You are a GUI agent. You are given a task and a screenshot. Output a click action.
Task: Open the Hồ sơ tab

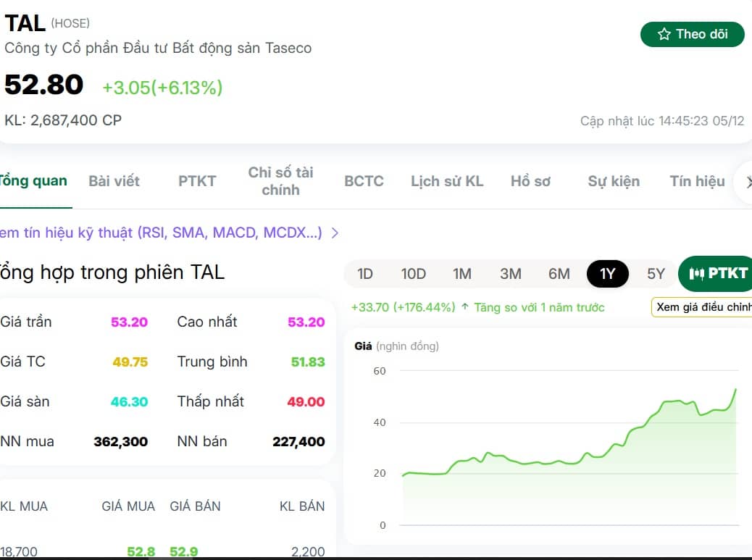[x=530, y=182]
